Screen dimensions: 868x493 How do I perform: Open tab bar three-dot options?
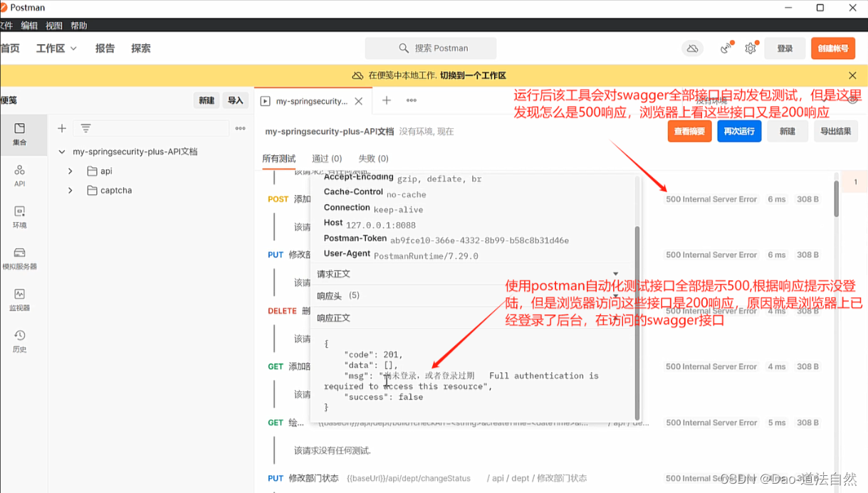pos(412,100)
